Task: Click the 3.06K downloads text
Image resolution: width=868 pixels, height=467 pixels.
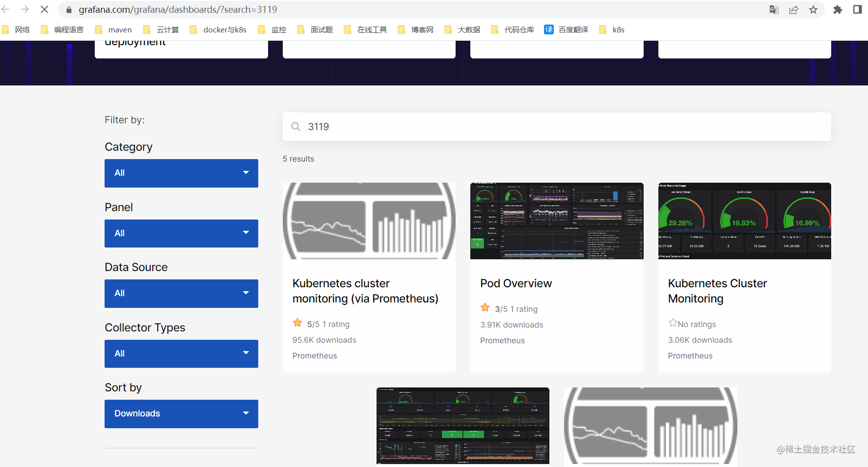Action: coord(700,340)
